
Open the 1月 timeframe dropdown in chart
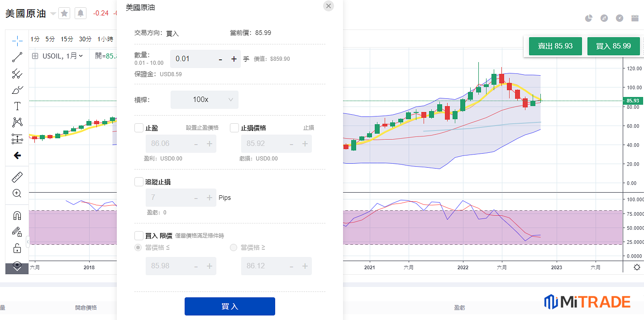[74, 56]
